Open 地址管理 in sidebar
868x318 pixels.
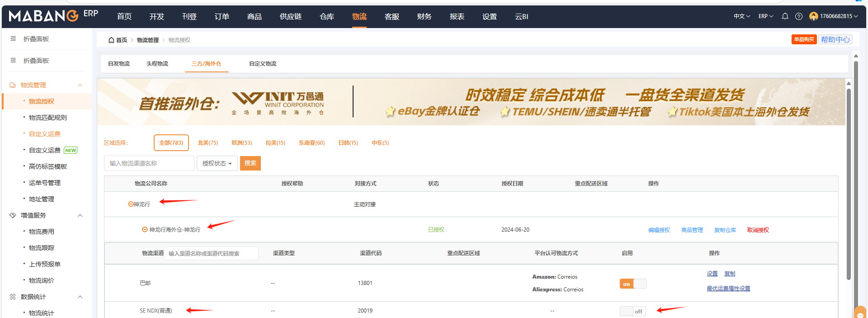pos(42,199)
